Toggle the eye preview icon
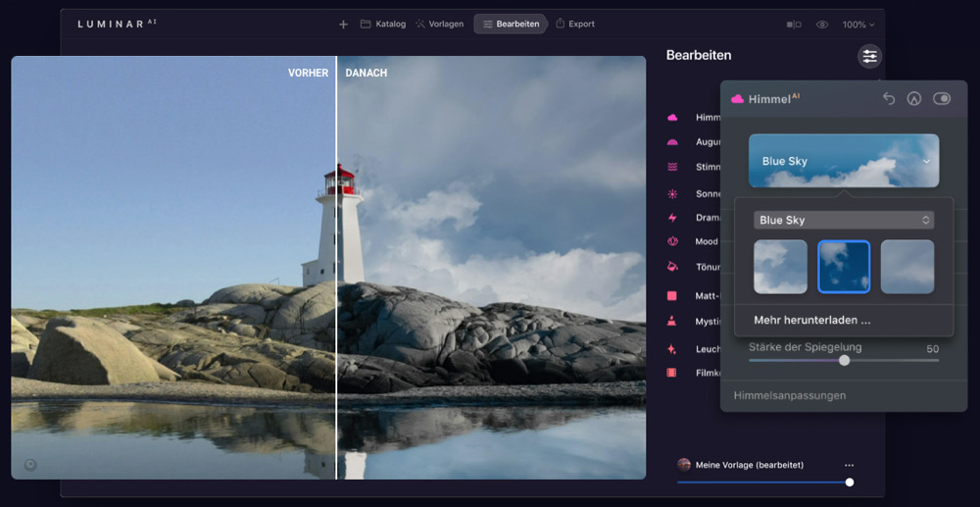 [822, 25]
